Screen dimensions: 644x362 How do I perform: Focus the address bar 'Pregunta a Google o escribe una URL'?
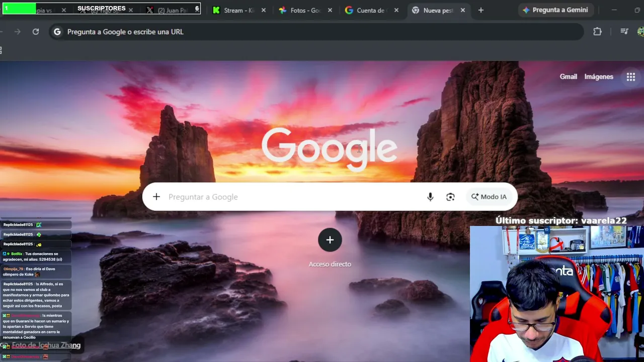click(317, 32)
